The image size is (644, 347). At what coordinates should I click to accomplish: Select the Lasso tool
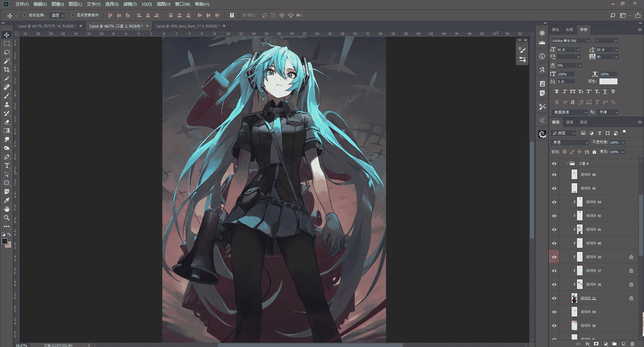[x=7, y=52]
